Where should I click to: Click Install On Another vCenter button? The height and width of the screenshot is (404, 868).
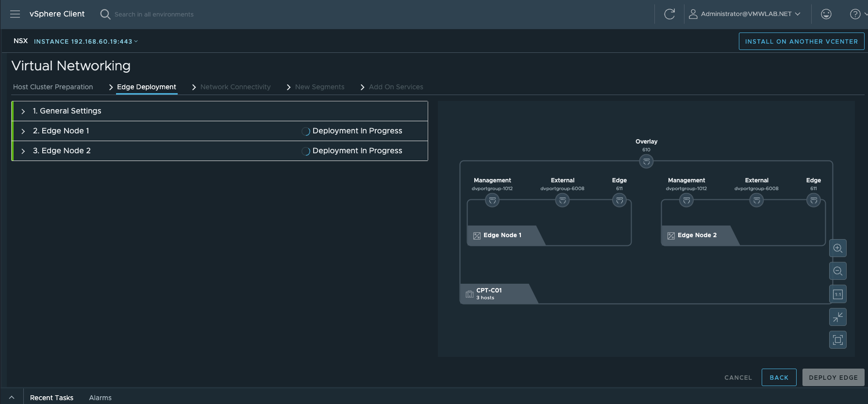pyautogui.click(x=801, y=41)
